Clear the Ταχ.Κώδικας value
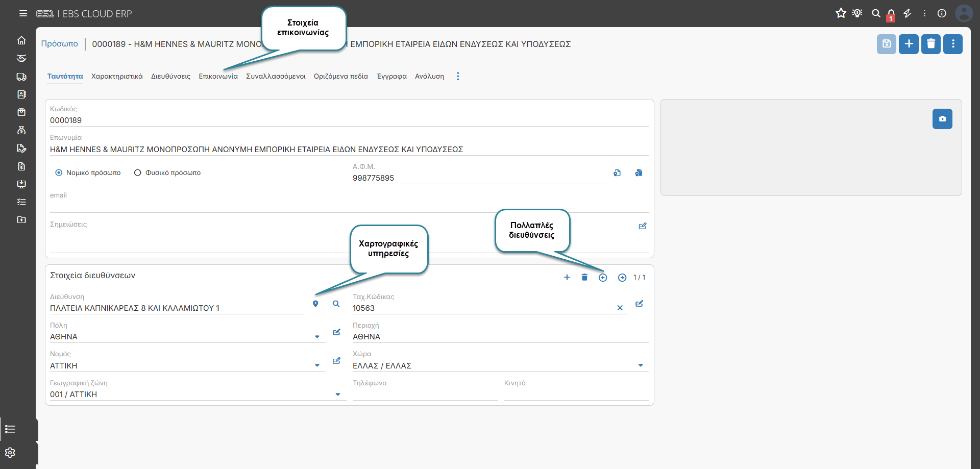 pyautogui.click(x=620, y=308)
